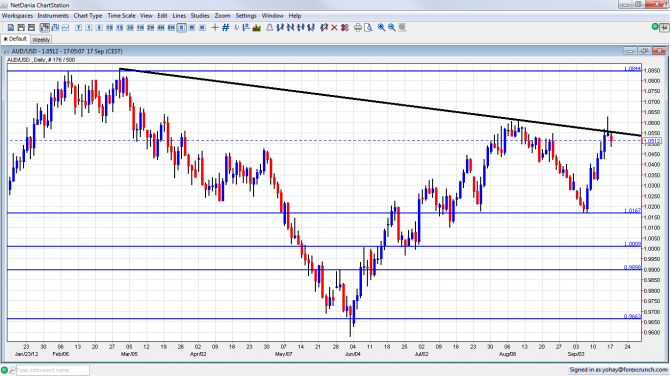670x376 pixels.
Task: Set the 10-minute time scale
Action: (109, 27)
